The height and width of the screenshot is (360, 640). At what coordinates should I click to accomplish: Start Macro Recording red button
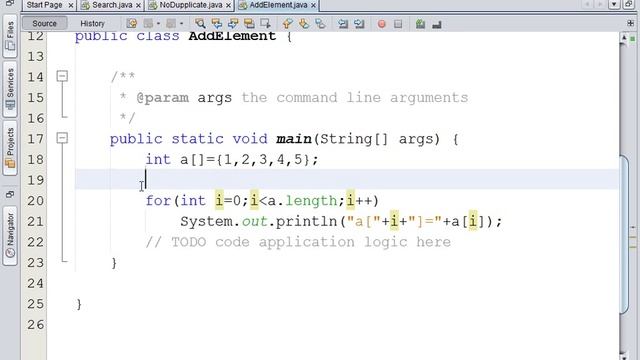(382, 24)
